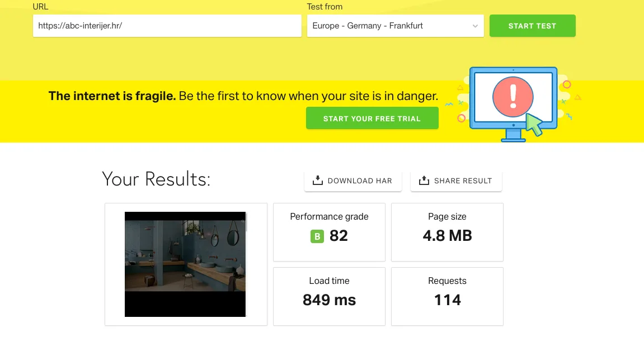The image size is (644, 337).
Task: Click the green B grade badge
Action: 317,237
